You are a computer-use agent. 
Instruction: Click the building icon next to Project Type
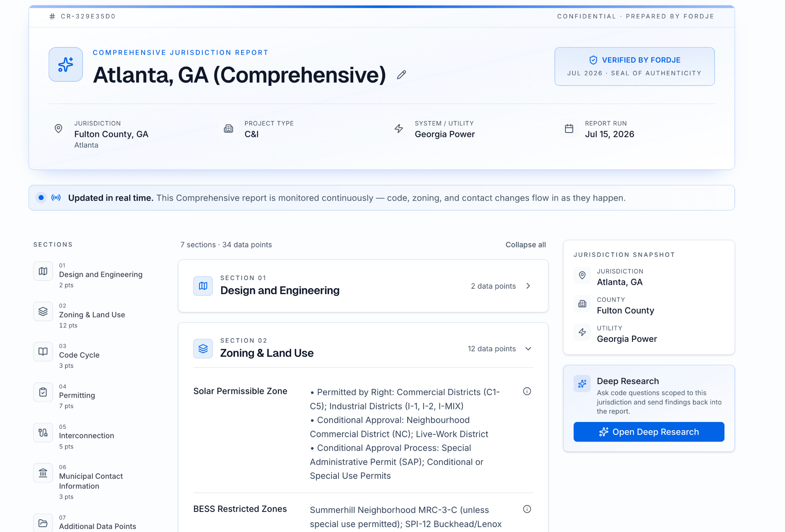pyautogui.click(x=229, y=128)
